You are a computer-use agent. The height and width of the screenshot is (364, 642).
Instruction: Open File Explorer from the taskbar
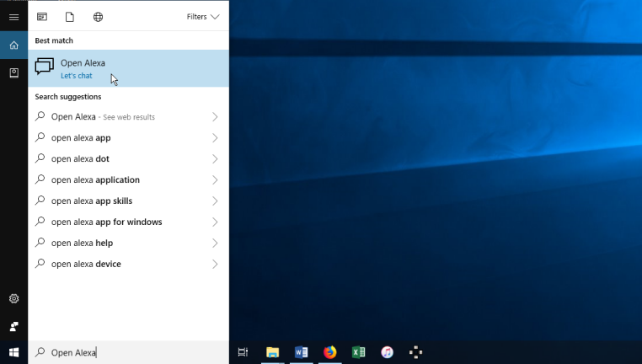pos(272,352)
